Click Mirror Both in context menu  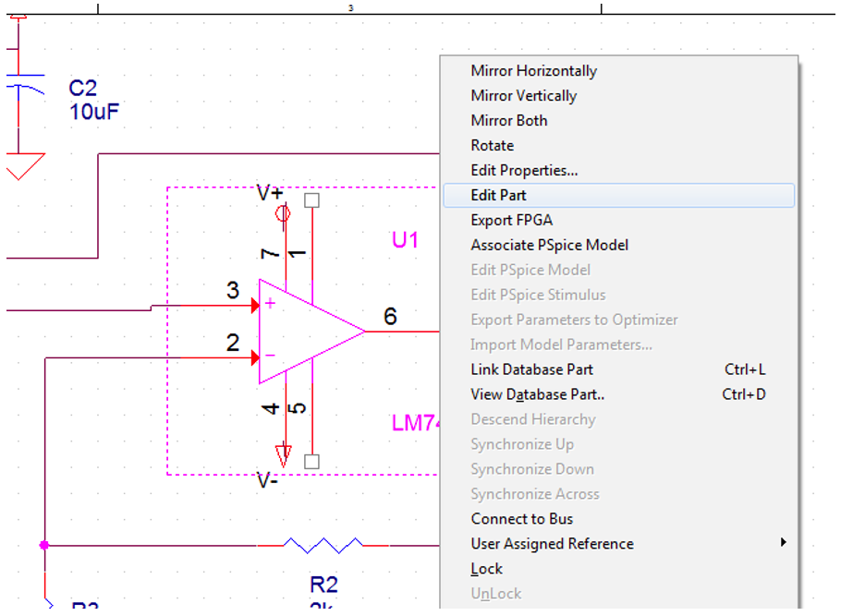(508, 121)
